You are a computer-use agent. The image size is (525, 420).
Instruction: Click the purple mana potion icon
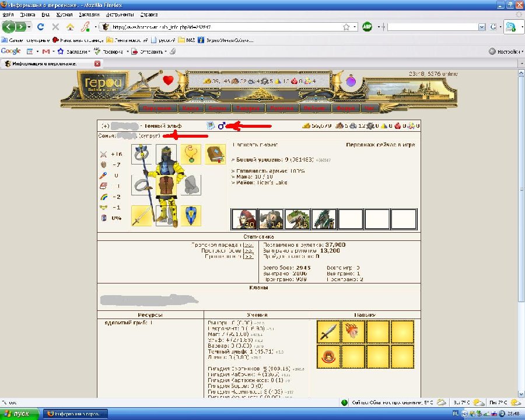point(351,80)
